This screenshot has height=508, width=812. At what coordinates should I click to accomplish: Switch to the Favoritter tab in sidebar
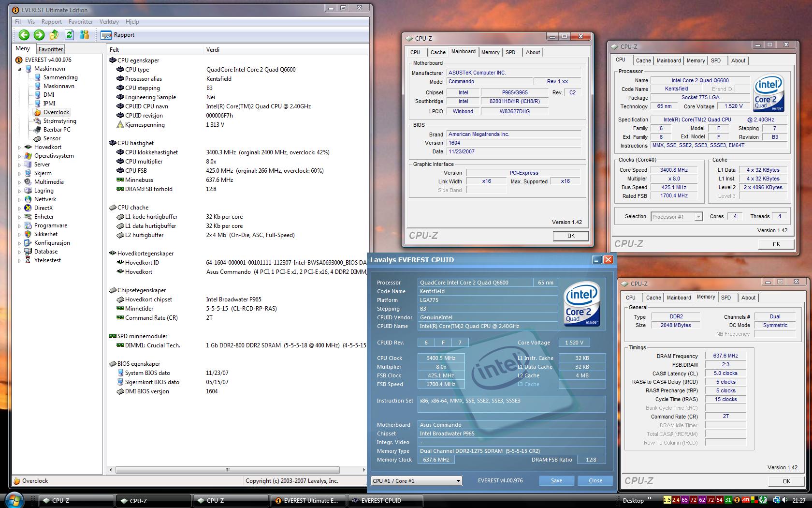[x=51, y=49]
